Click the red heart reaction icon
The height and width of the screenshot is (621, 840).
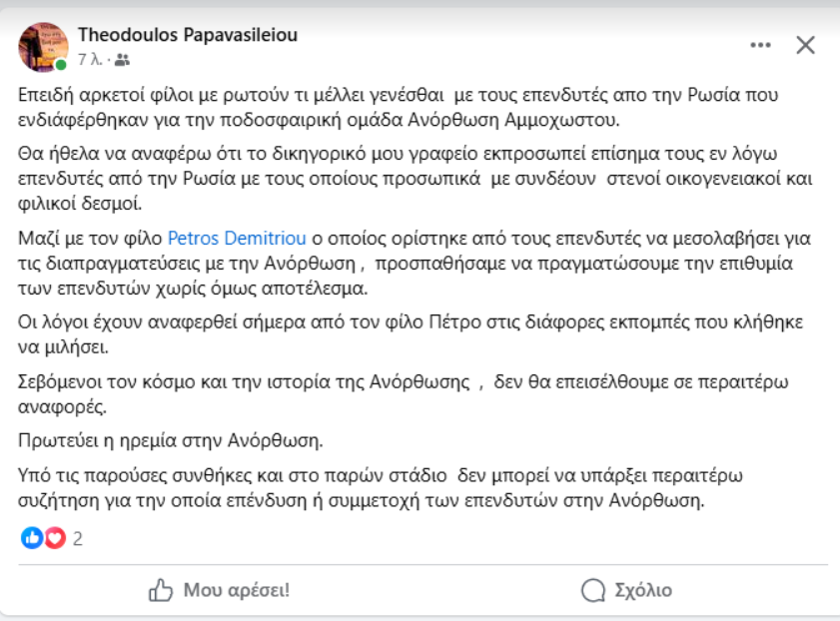[55, 538]
